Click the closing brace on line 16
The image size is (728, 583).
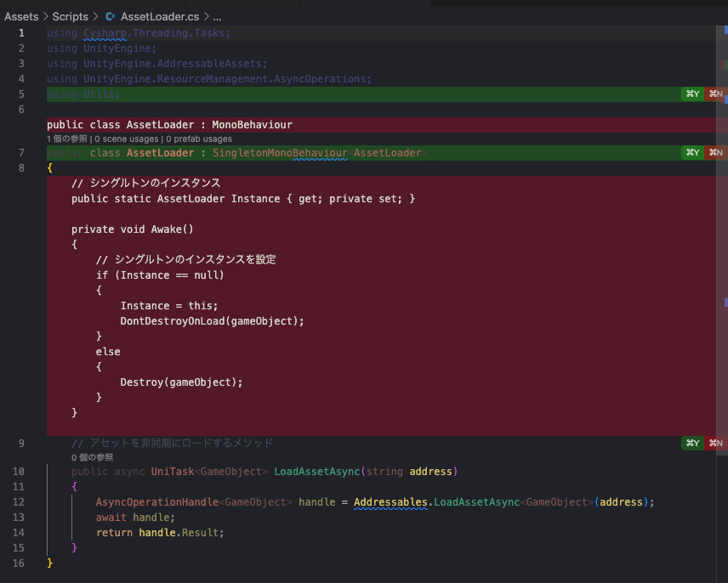coord(49,563)
